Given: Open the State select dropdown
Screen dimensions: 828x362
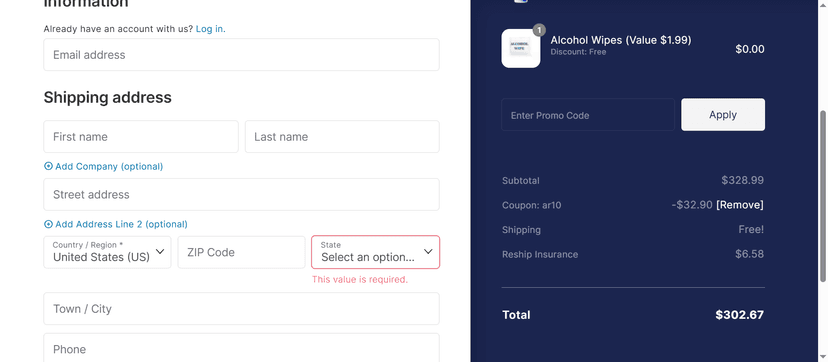Looking at the screenshot, I should tap(375, 252).
